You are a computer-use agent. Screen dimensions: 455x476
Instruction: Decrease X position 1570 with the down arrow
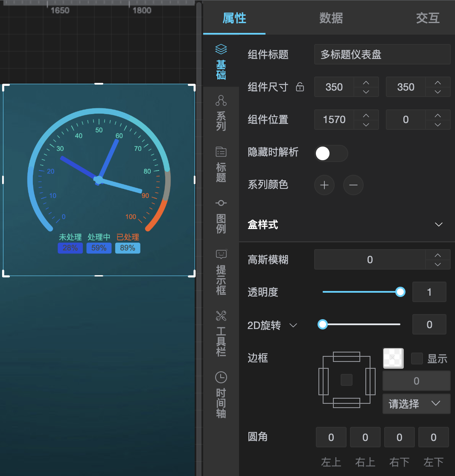point(366,124)
